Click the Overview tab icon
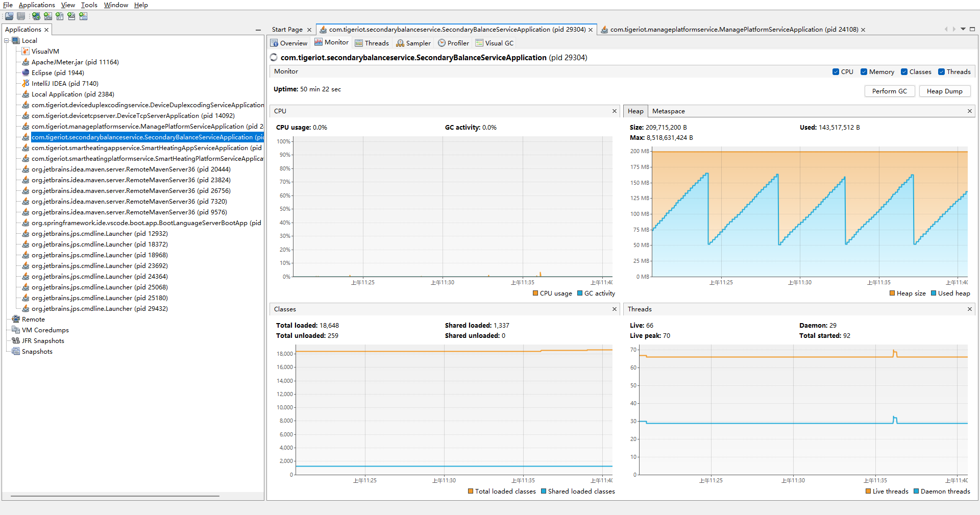The image size is (980, 515). (x=274, y=43)
